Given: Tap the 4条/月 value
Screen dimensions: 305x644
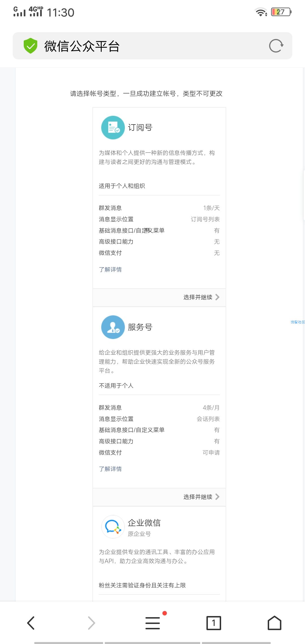Looking at the screenshot, I should (211, 408).
